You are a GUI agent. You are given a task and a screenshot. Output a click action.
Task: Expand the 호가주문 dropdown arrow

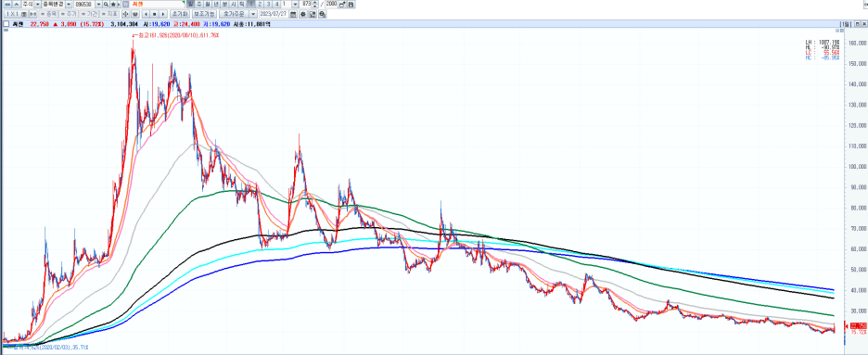point(253,14)
